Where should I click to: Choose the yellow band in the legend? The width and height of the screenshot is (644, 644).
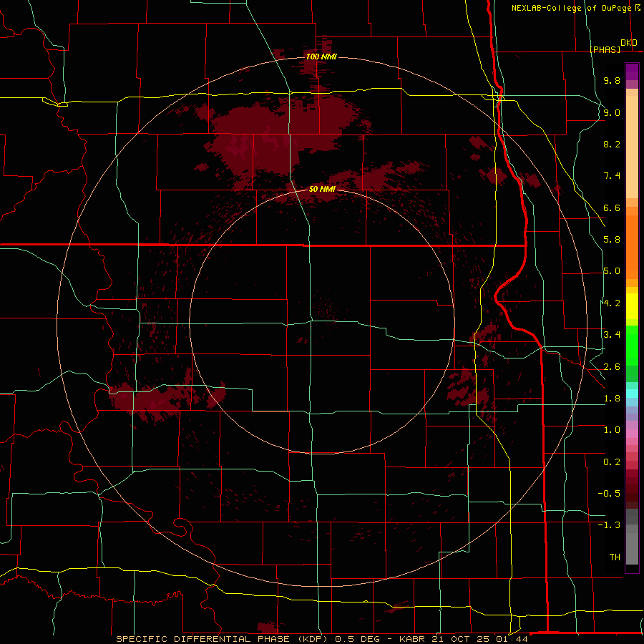tap(632, 306)
